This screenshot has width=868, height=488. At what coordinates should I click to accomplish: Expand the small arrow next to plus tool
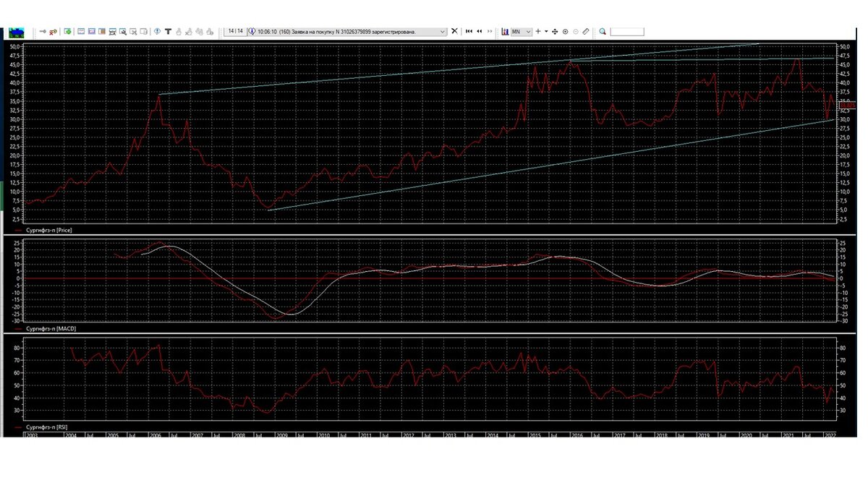[546, 31]
